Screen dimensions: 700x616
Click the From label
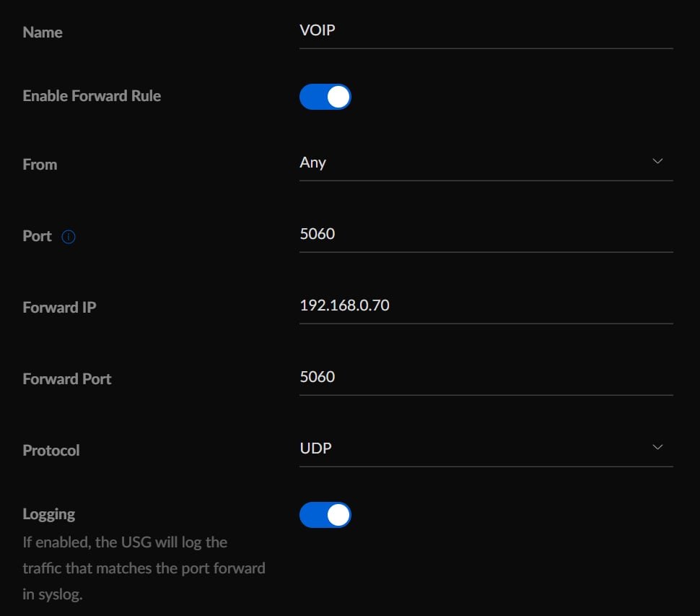(40, 165)
